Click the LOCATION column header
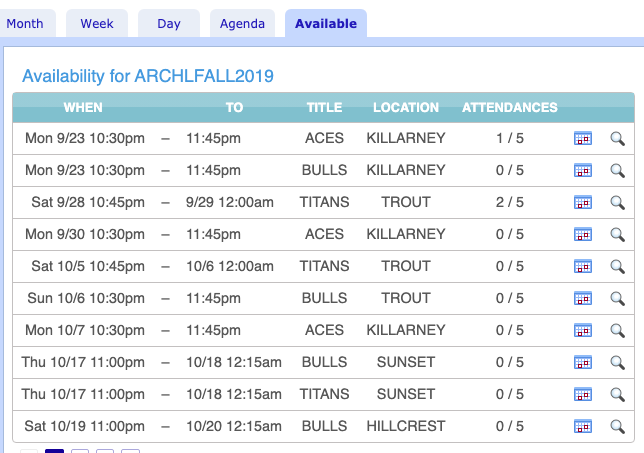644x453 pixels. [x=406, y=108]
